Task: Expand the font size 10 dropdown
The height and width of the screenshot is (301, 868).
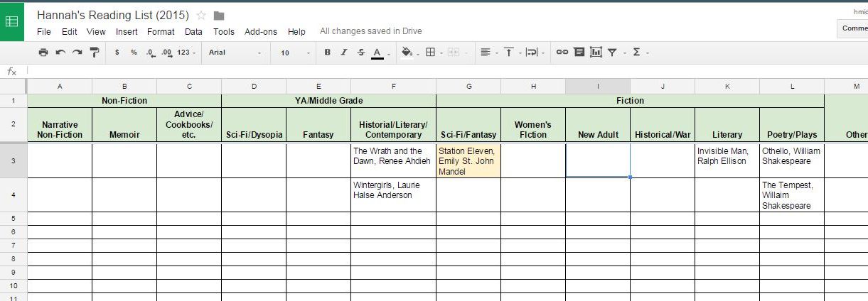Action: coord(295,53)
